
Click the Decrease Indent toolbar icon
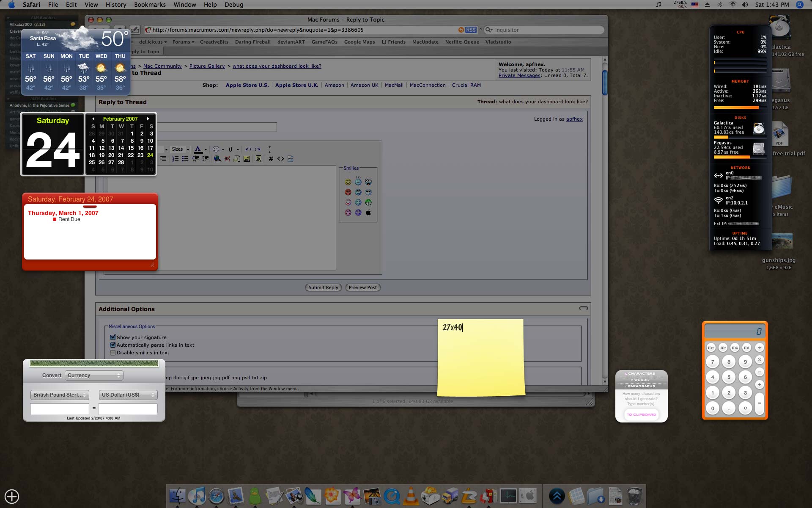coord(195,159)
